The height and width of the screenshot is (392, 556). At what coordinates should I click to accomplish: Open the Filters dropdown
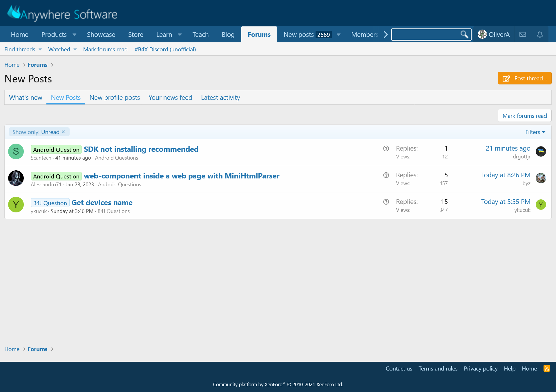pyautogui.click(x=535, y=132)
